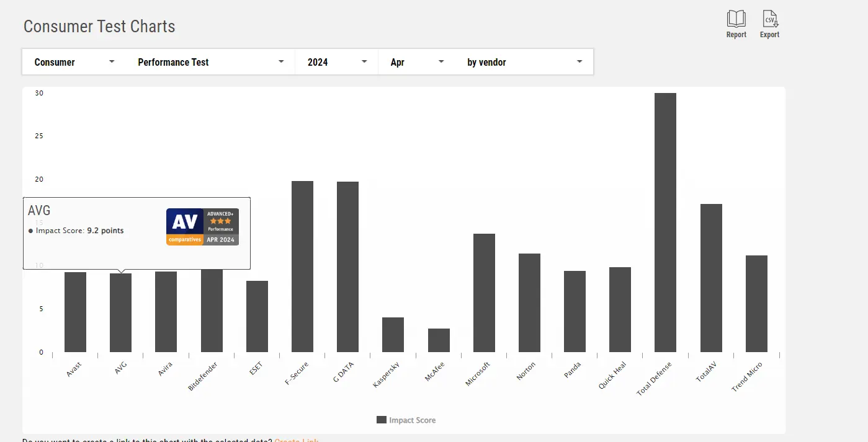Click the Create Link hyperlink

tap(297, 440)
